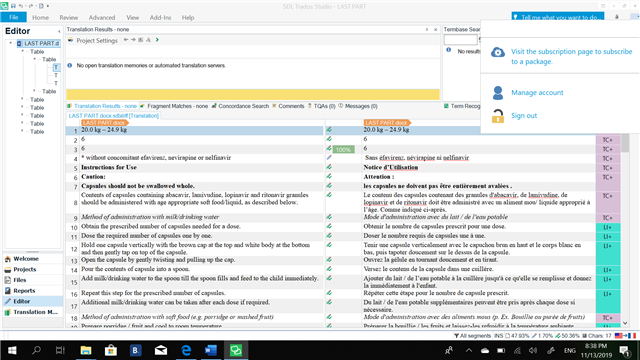Click Visit the subscription page link
Screen dimensions: 640x360
click(571, 57)
